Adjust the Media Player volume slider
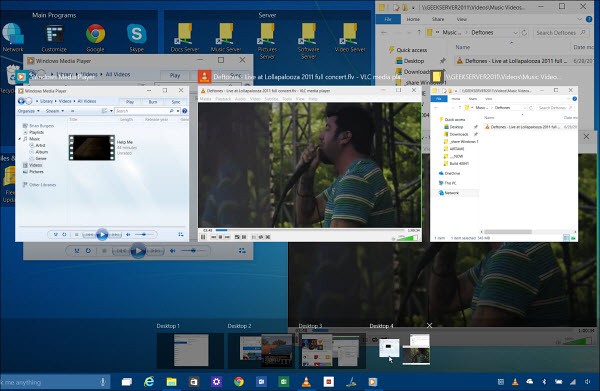600x391 pixels. pyautogui.click(x=143, y=234)
